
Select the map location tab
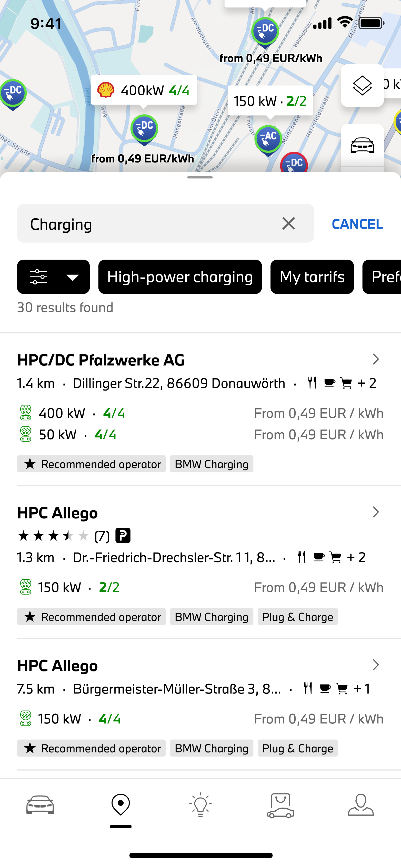click(x=121, y=805)
